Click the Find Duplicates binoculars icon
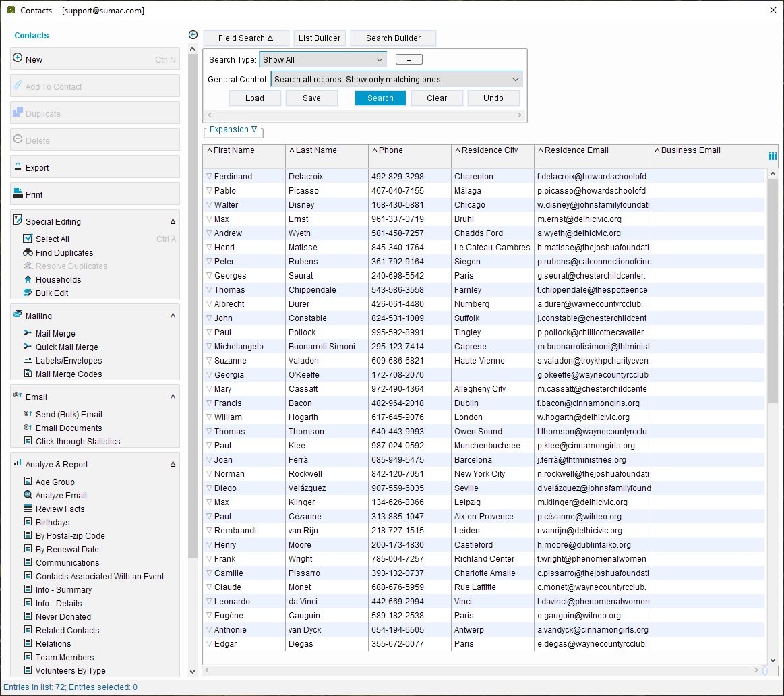The height and width of the screenshot is (696, 784). coord(28,252)
